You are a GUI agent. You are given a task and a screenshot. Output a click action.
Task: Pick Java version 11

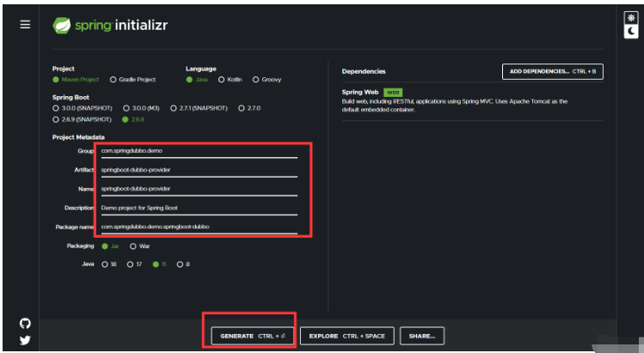pyautogui.click(x=159, y=265)
